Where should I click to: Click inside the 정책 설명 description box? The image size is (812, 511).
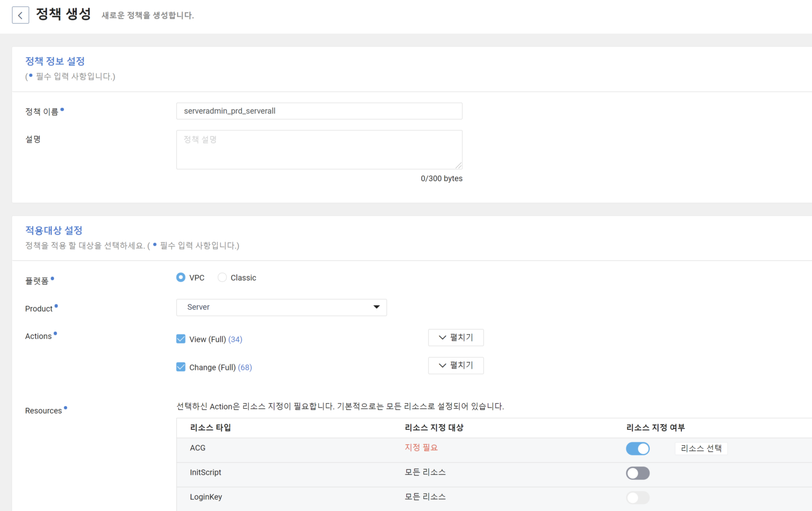[x=319, y=149]
